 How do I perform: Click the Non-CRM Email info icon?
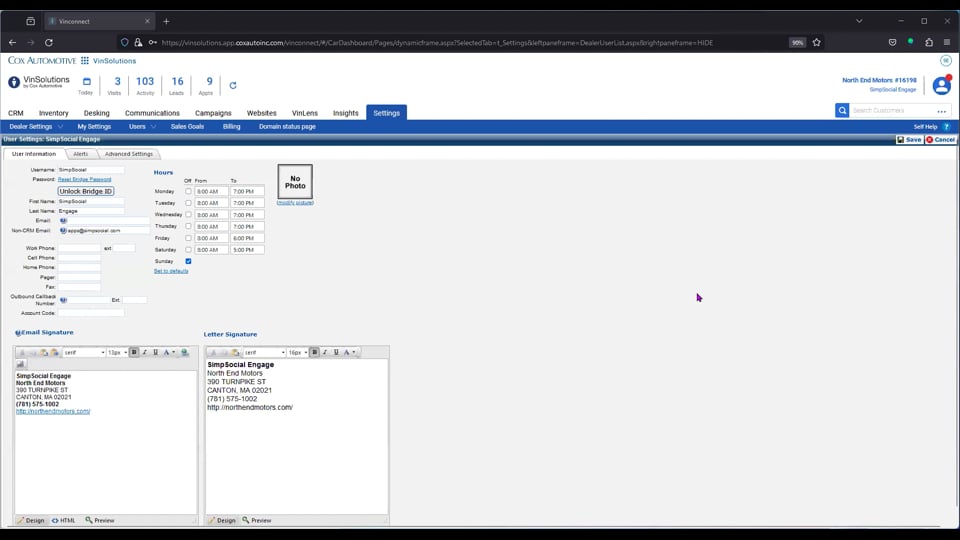[63, 231]
